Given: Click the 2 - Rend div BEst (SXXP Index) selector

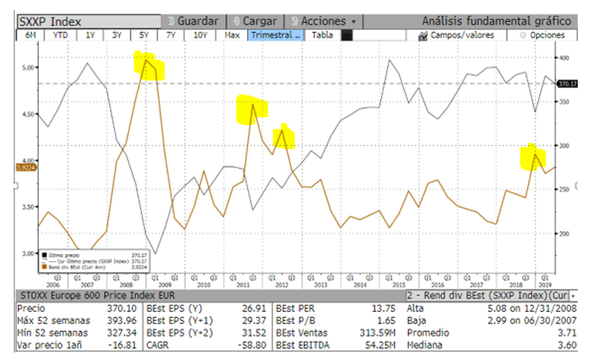Looking at the screenshot, I should pos(488,295).
